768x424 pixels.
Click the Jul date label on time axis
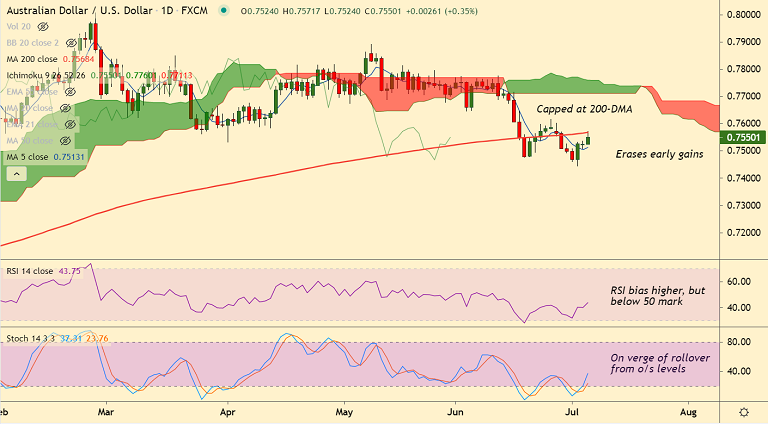pyautogui.click(x=571, y=412)
